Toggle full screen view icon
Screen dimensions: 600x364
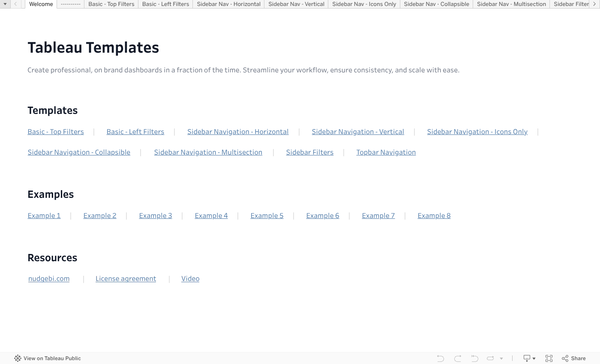pos(549,358)
